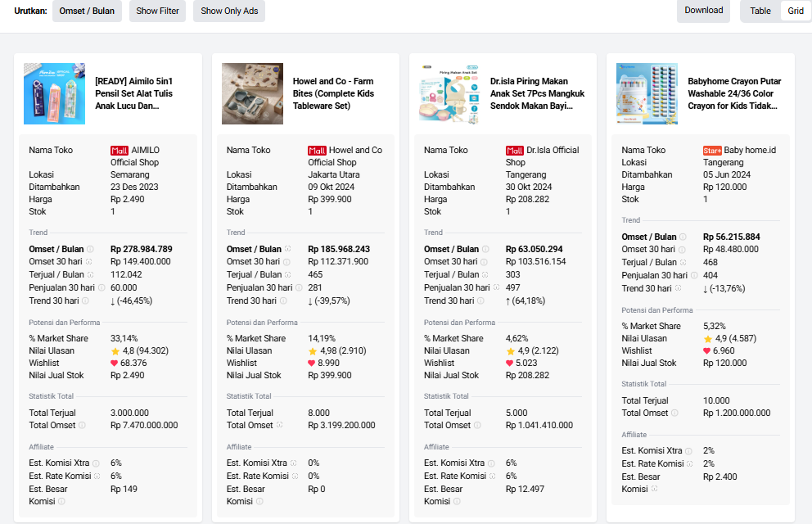The width and height of the screenshot is (812, 524).
Task: Switch to Table view
Action: [760, 11]
